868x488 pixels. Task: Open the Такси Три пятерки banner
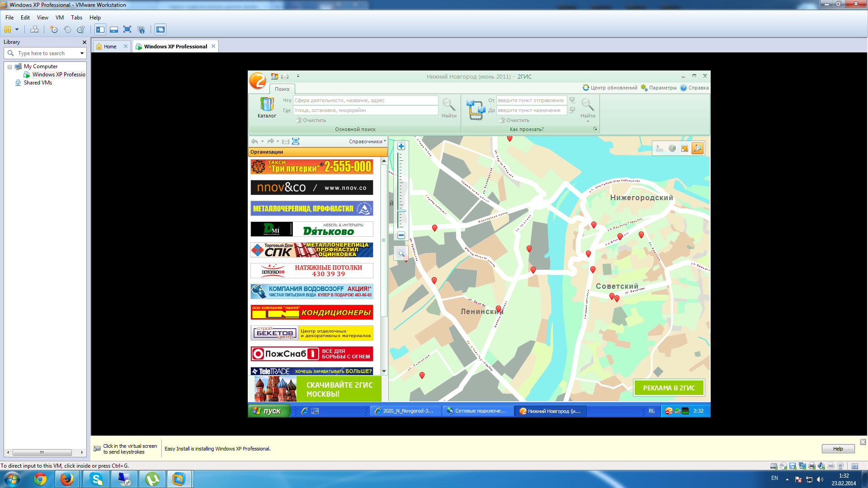(312, 167)
